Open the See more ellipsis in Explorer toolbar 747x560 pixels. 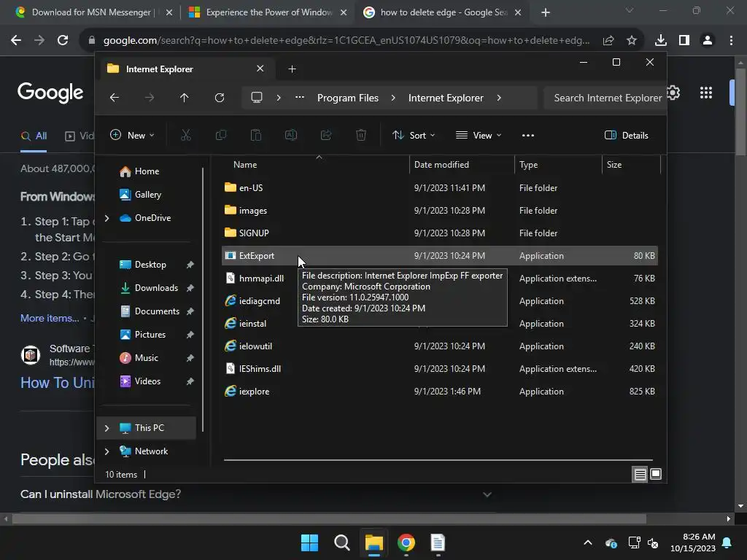coord(528,135)
